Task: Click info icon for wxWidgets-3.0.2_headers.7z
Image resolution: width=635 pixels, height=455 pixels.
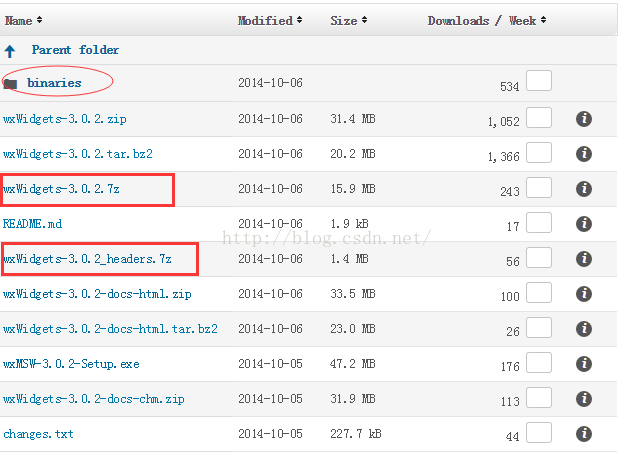Action: [584, 259]
